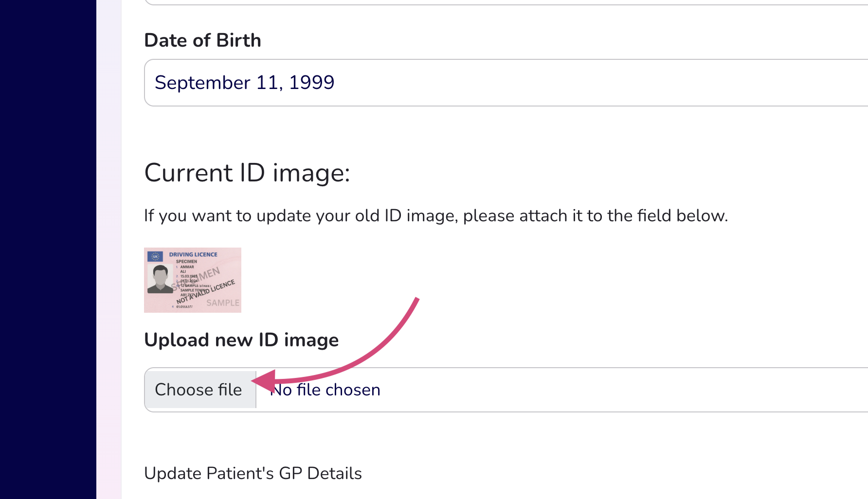
Task: Click the empty area of the file upload field
Action: (x=584, y=390)
